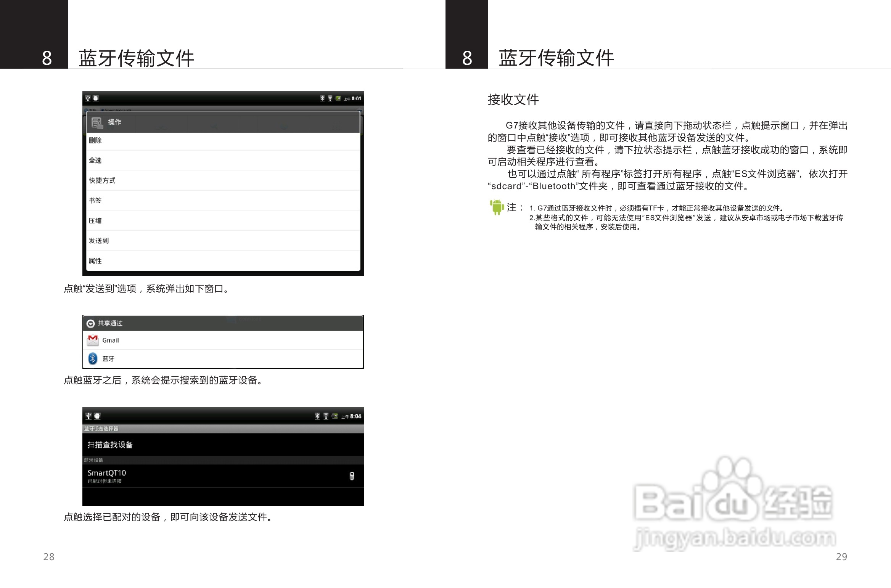Click the 操作 dialog header file icon

(97, 122)
